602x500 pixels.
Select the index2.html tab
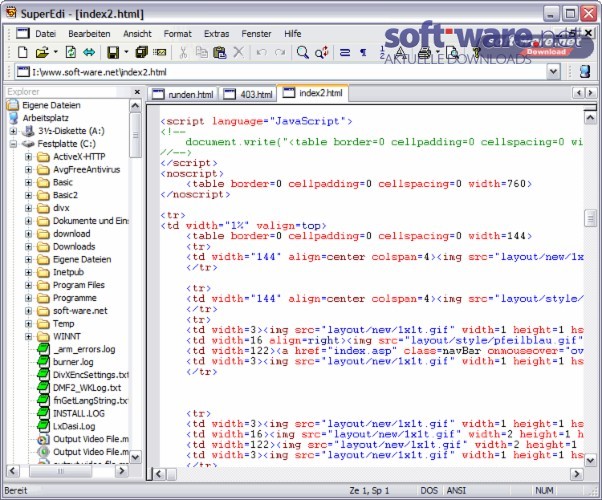[x=313, y=93]
